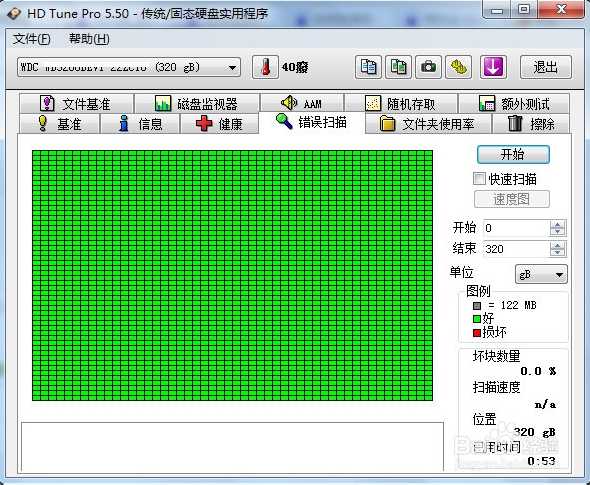
Task: Click the 结束 end value input field
Action: point(516,249)
